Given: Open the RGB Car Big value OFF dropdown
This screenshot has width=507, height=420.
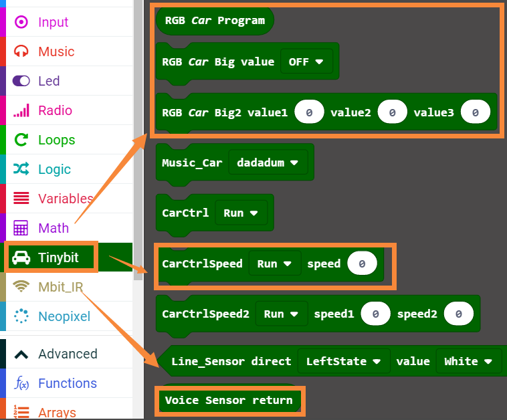Looking at the screenshot, I should point(306,62).
